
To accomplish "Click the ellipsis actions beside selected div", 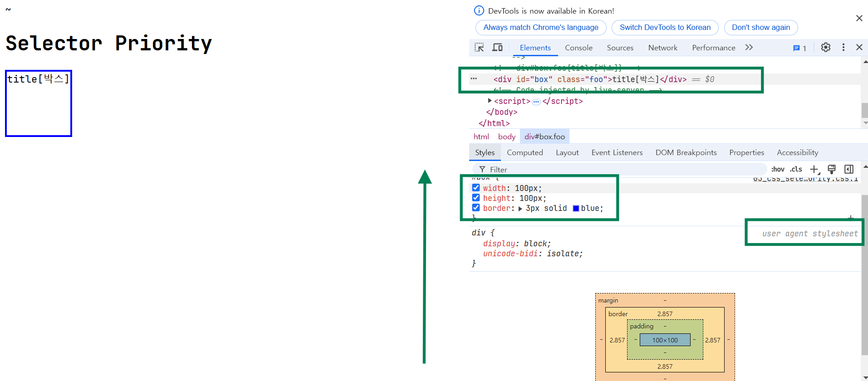I will point(474,78).
